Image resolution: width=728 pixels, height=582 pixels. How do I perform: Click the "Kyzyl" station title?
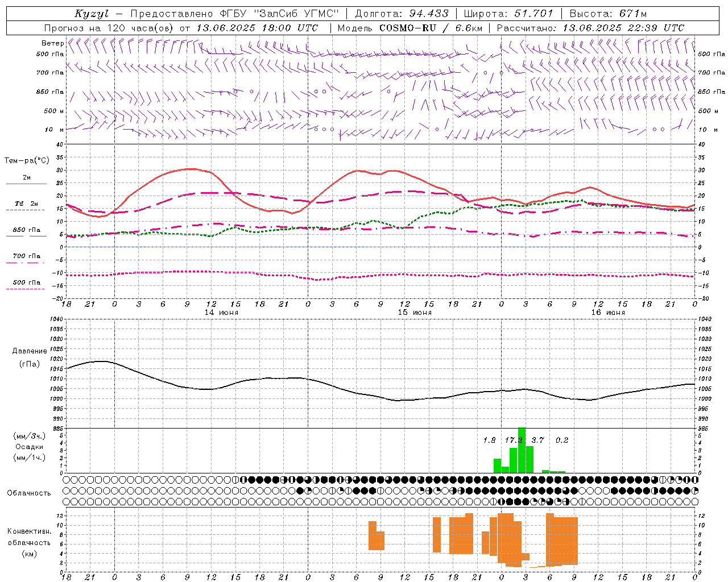tap(92, 14)
